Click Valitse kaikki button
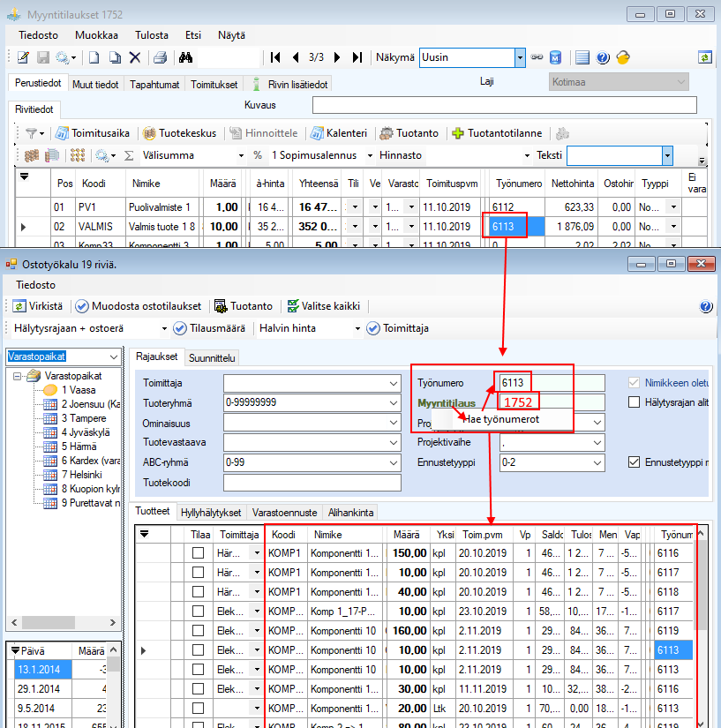Image resolution: width=721 pixels, height=728 pixels. 324,306
